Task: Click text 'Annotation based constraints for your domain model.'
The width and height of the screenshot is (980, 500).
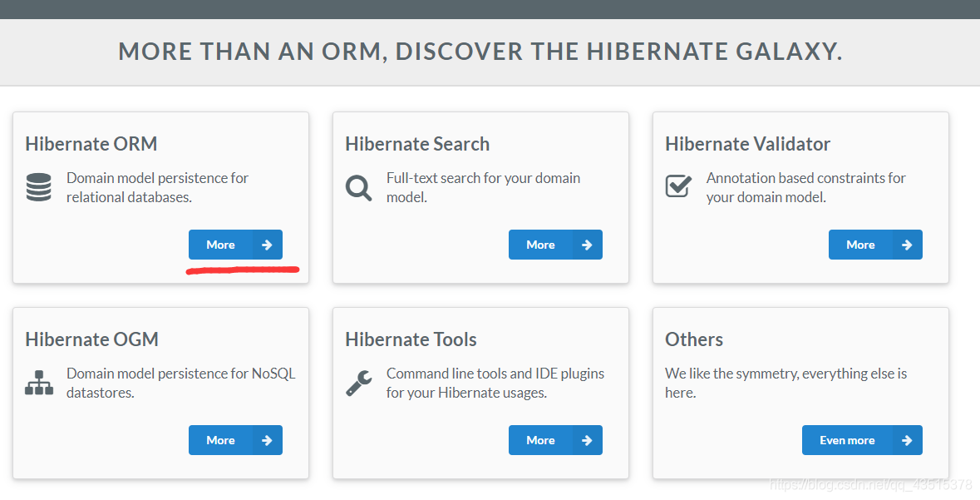Action: (805, 187)
